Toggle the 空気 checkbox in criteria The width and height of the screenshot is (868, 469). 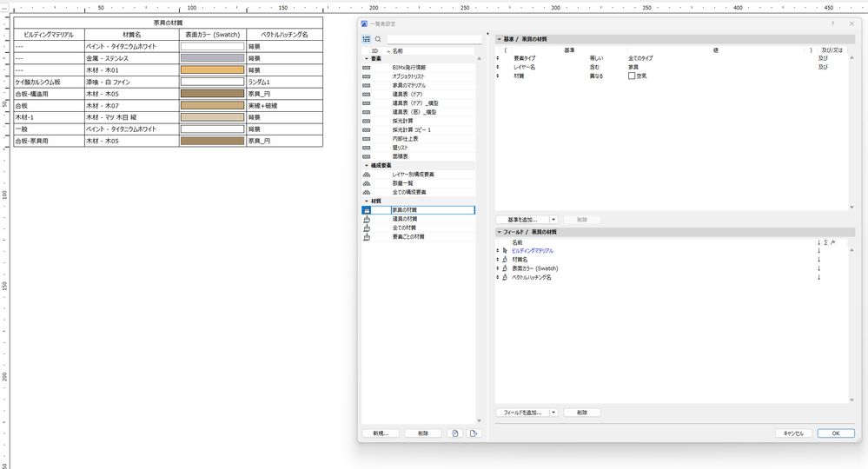pos(632,76)
